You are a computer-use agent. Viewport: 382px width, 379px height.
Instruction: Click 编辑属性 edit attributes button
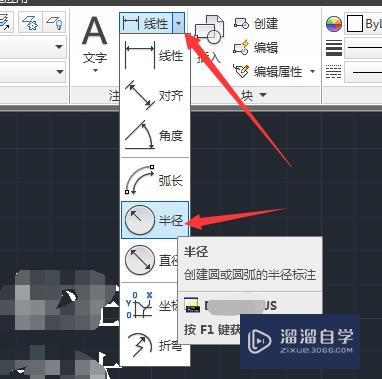[268, 71]
